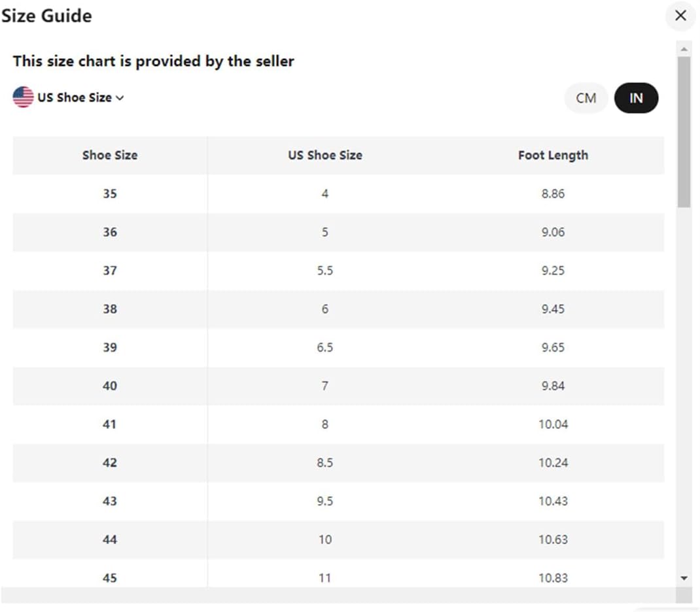Click the US Shoe Size column header
Image resolution: width=700 pixels, height=612 pixels.
[x=325, y=155]
